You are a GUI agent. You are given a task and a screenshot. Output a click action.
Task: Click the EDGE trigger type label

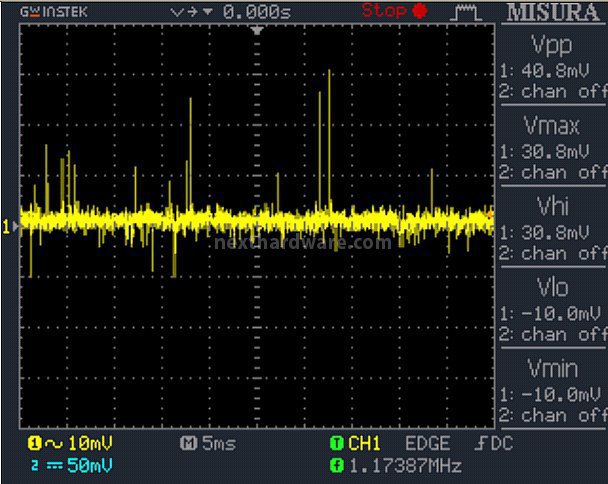428,443
